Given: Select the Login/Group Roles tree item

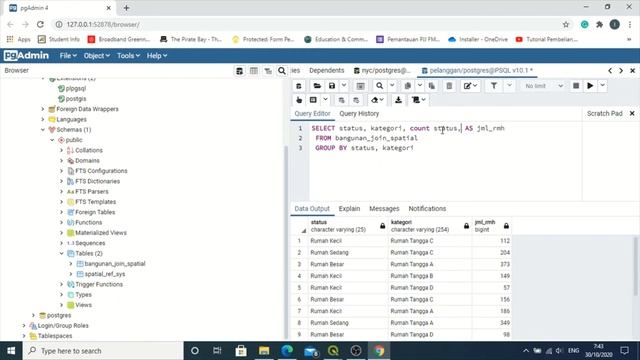Looking at the screenshot, I should coord(63,326).
